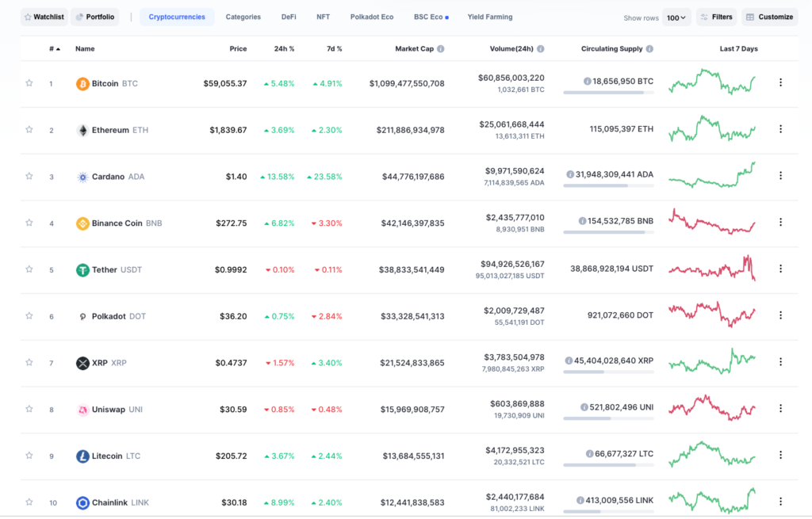This screenshot has width=812, height=519.
Task: Click the Binance Coin logo
Action: (82, 223)
